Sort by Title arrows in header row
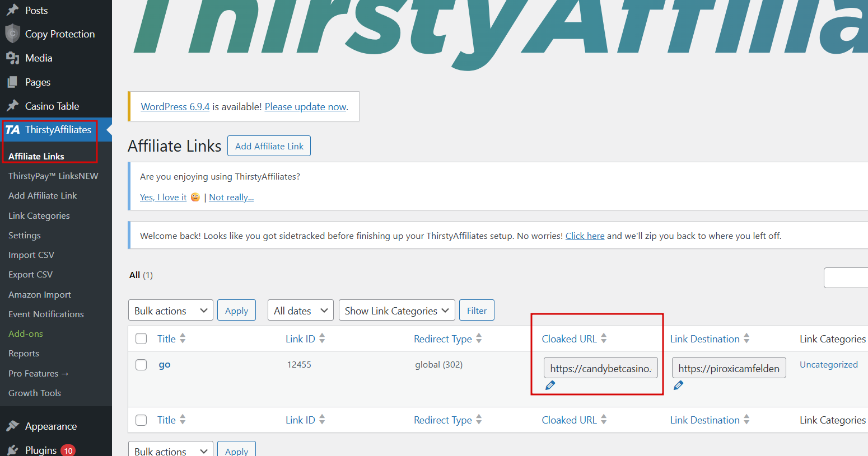868x456 pixels. point(183,339)
